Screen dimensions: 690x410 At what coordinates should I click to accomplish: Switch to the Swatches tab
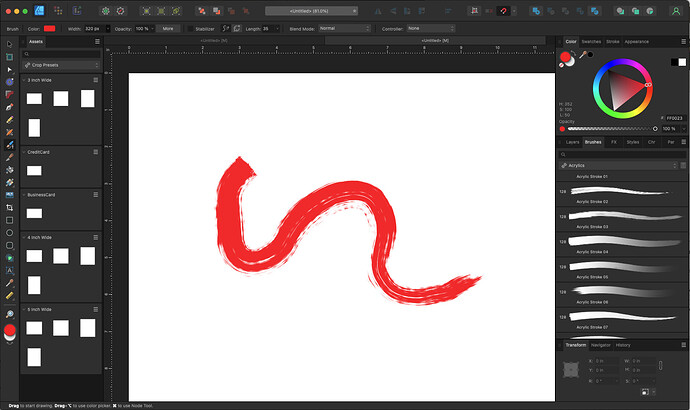coord(591,42)
